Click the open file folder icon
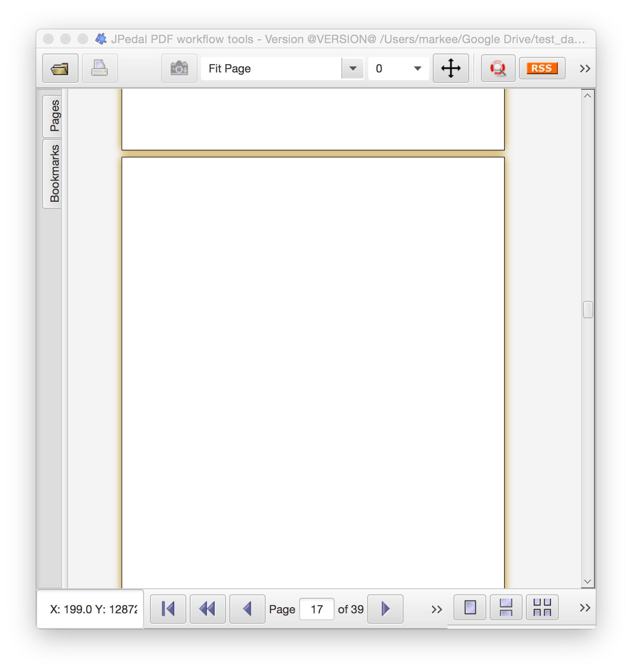The image size is (632, 672). pyautogui.click(x=60, y=69)
